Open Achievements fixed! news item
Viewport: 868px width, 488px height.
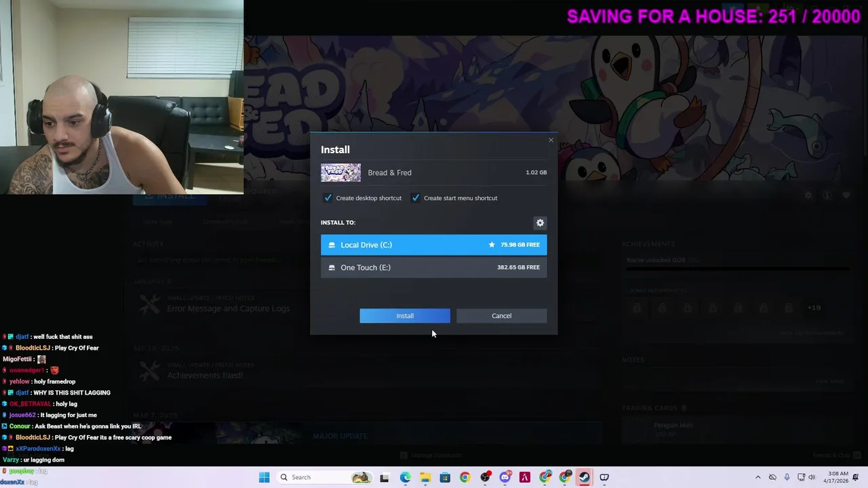coord(205,375)
